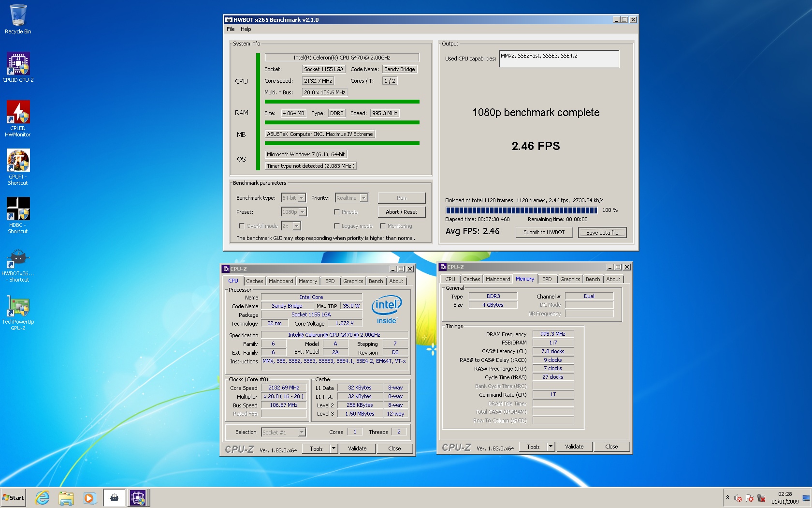Click Validate in the left CPU-Z window
The width and height of the screenshot is (812, 508).
(357, 448)
